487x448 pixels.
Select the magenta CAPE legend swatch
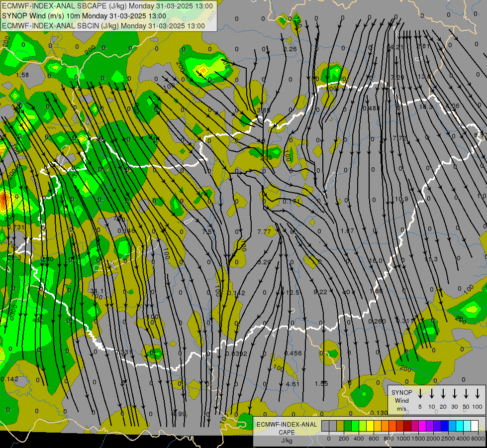(422, 426)
